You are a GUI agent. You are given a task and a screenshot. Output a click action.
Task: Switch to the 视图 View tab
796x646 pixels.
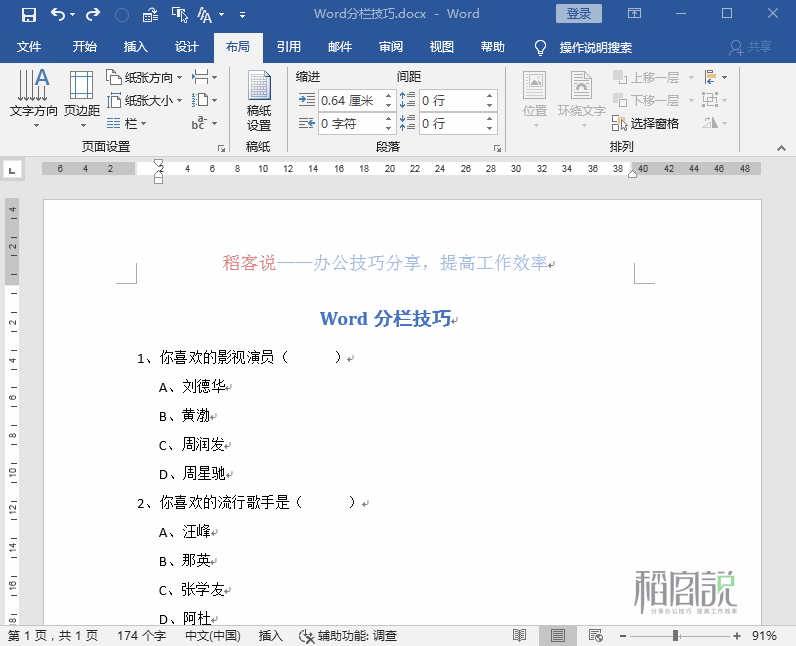pyautogui.click(x=442, y=47)
